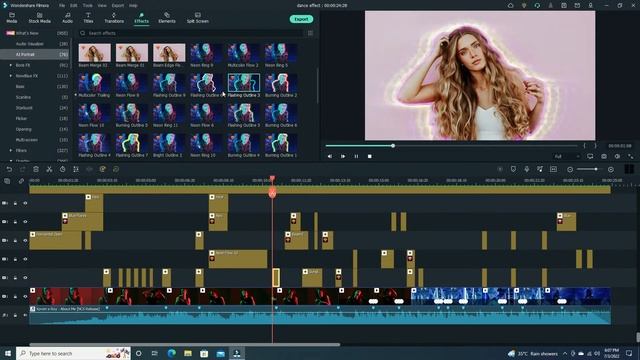Image resolution: width=640 pixels, height=360 pixels.
Task: Click the monitor display icon under the preview
Action: tap(590, 156)
